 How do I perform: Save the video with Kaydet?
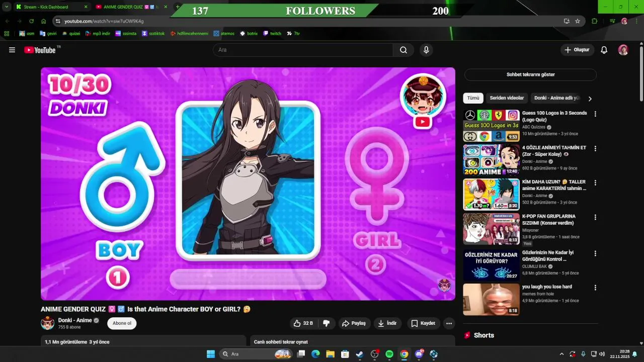(423, 323)
